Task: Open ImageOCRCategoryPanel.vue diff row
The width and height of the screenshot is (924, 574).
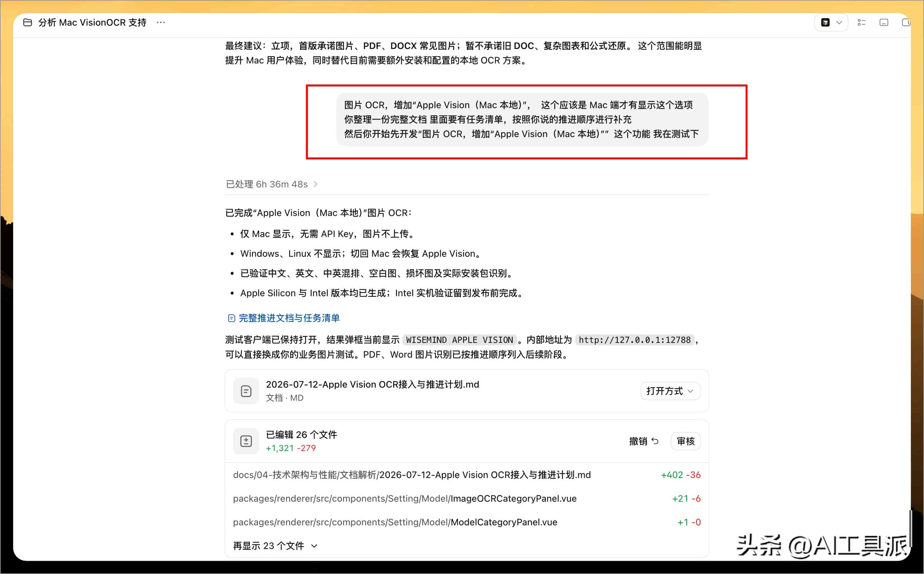Action: (x=467, y=498)
